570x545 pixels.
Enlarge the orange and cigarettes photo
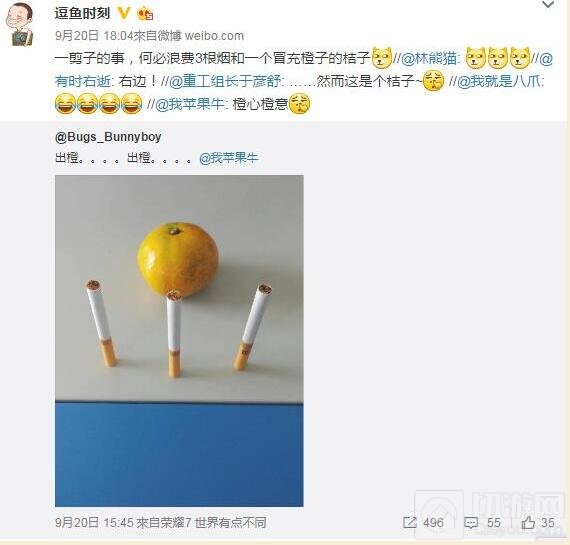(179, 341)
